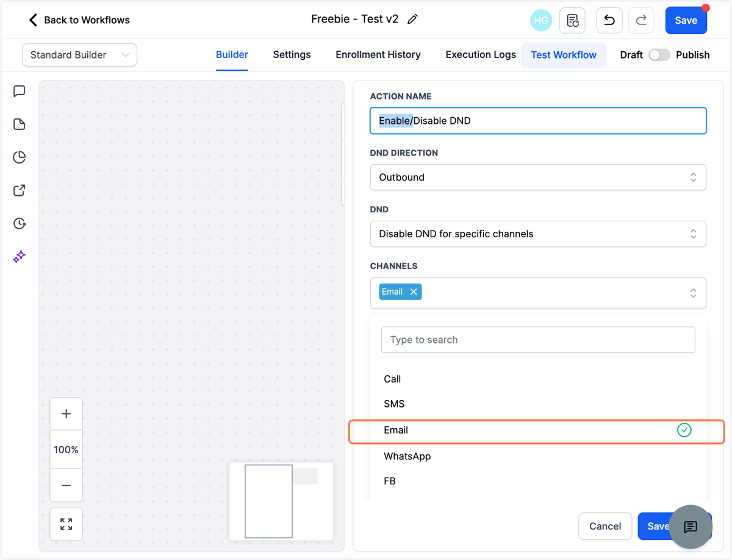This screenshot has height=560, width=732.
Task: Open stats pie chart icon
Action: click(20, 157)
